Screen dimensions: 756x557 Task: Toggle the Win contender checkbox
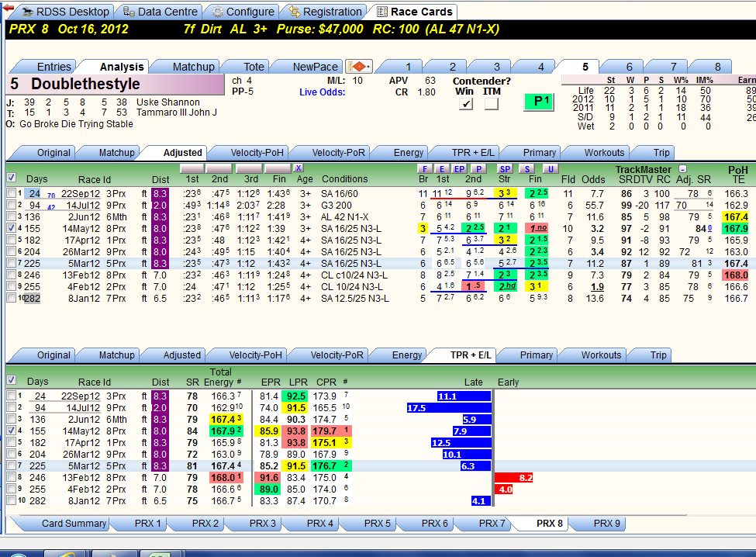(x=466, y=104)
